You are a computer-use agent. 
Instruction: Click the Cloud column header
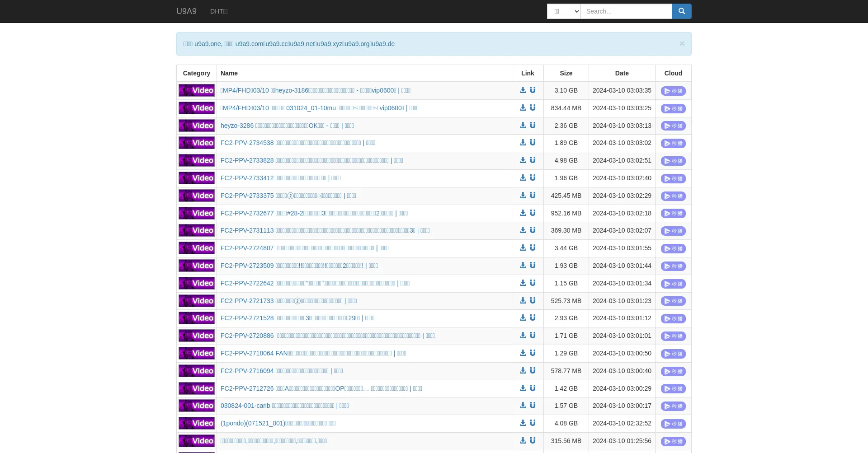673,73
